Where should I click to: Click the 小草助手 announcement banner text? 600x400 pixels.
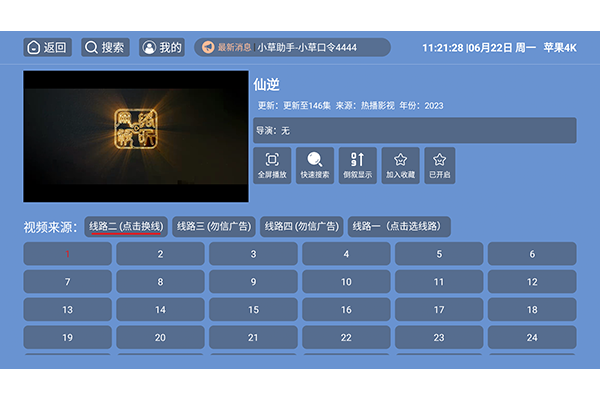(x=307, y=47)
